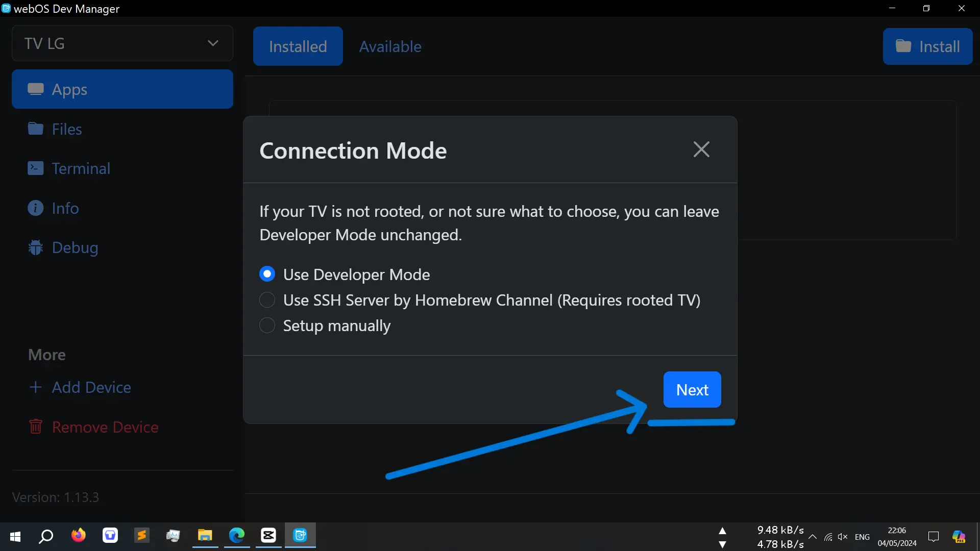Click the plus icon beside Add Device
980x551 pixels.
(35, 387)
